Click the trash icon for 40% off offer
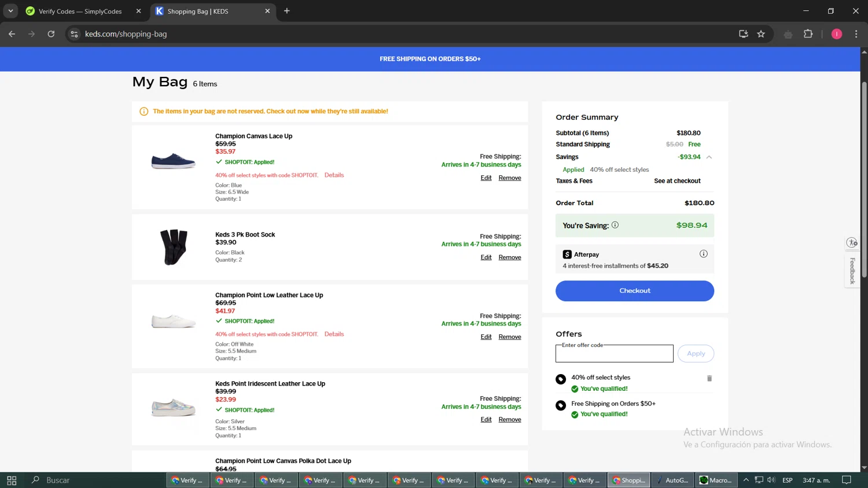Screen dimensions: 868x488 tap(709, 378)
